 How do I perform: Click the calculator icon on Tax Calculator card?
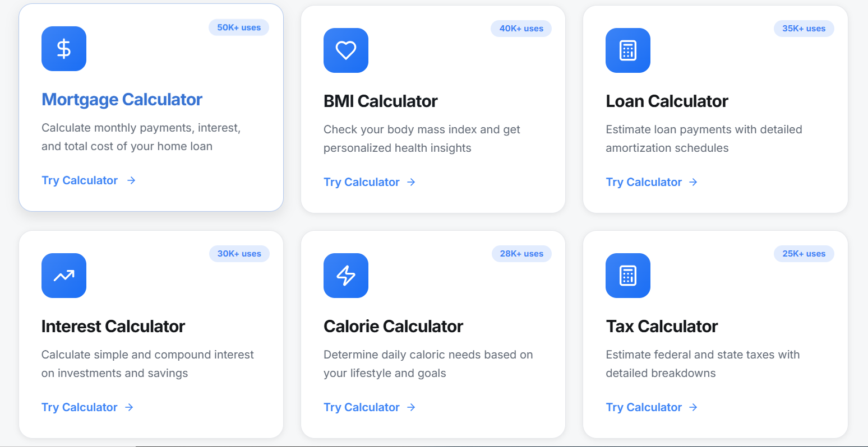point(627,276)
